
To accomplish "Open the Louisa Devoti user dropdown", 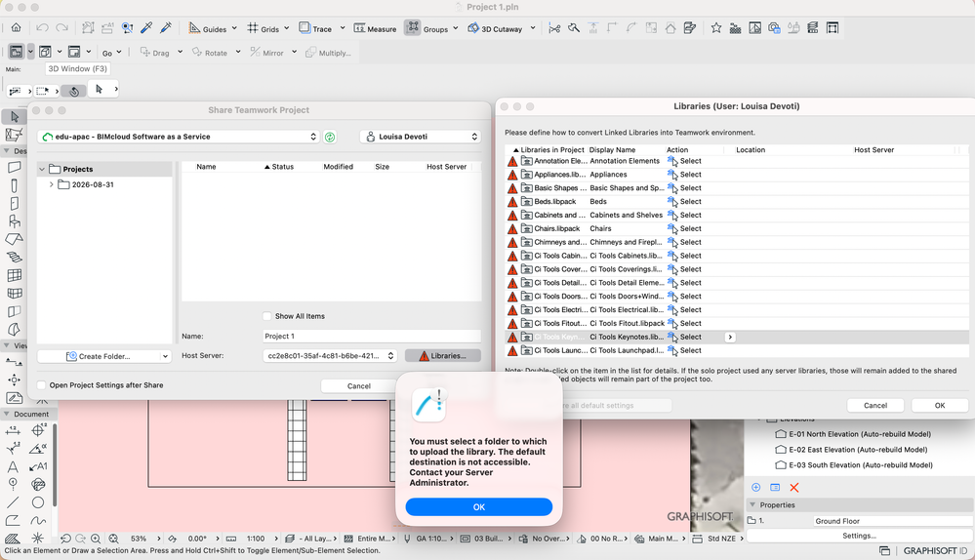I will 421,137.
